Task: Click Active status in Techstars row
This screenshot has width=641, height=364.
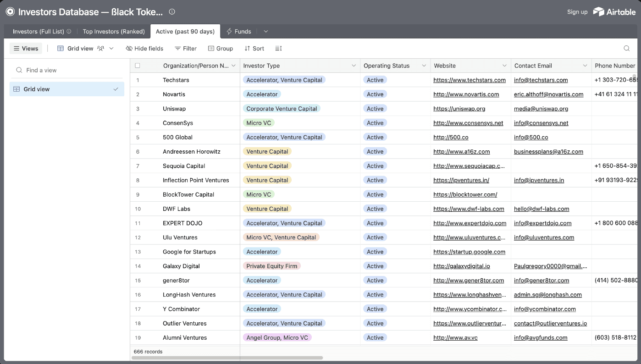Action: [x=375, y=80]
